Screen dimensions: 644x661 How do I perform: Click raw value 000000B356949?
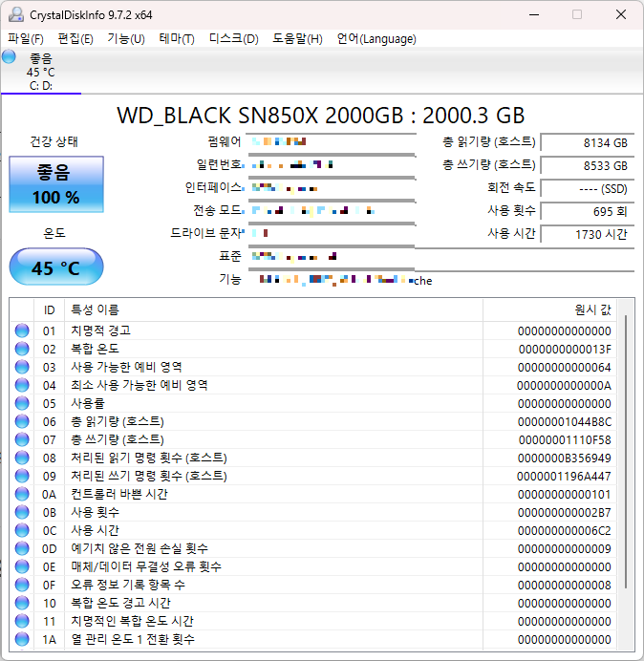pyautogui.click(x=565, y=458)
